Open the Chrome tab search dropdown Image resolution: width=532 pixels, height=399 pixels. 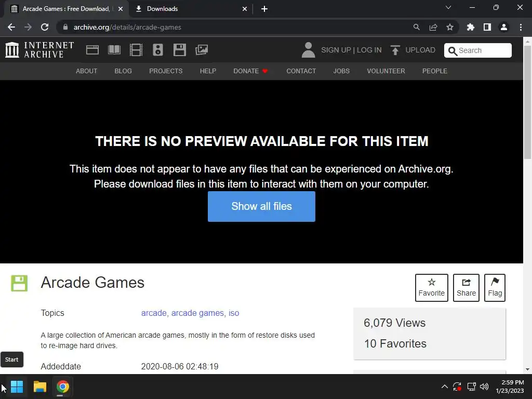click(448, 7)
